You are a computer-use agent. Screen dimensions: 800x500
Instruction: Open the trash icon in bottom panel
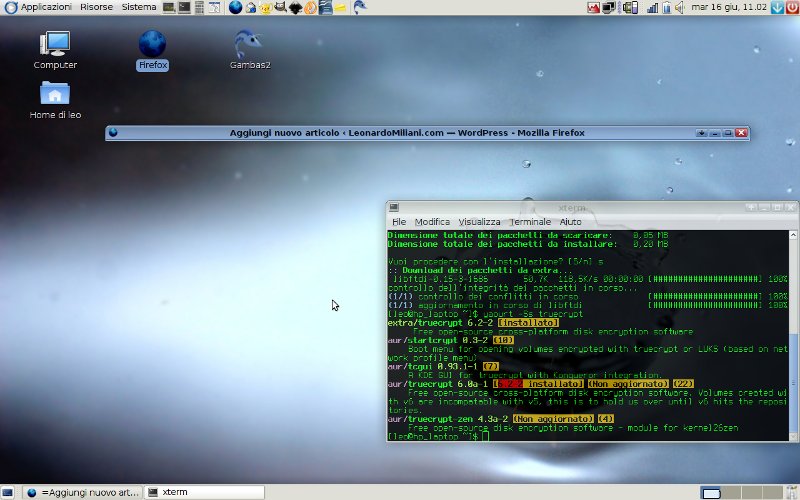pos(792,492)
